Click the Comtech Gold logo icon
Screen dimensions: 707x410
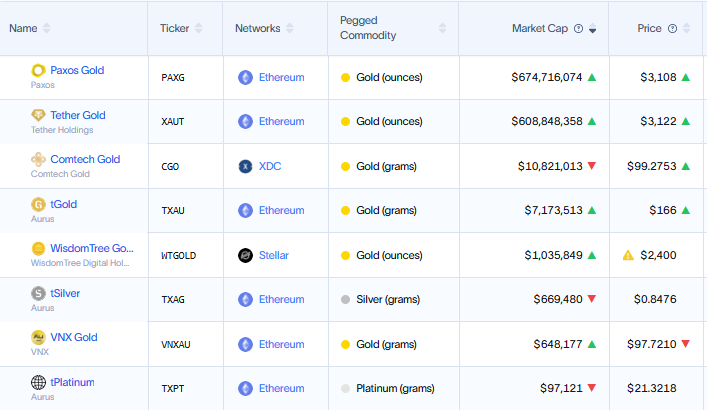click(38, 160)
